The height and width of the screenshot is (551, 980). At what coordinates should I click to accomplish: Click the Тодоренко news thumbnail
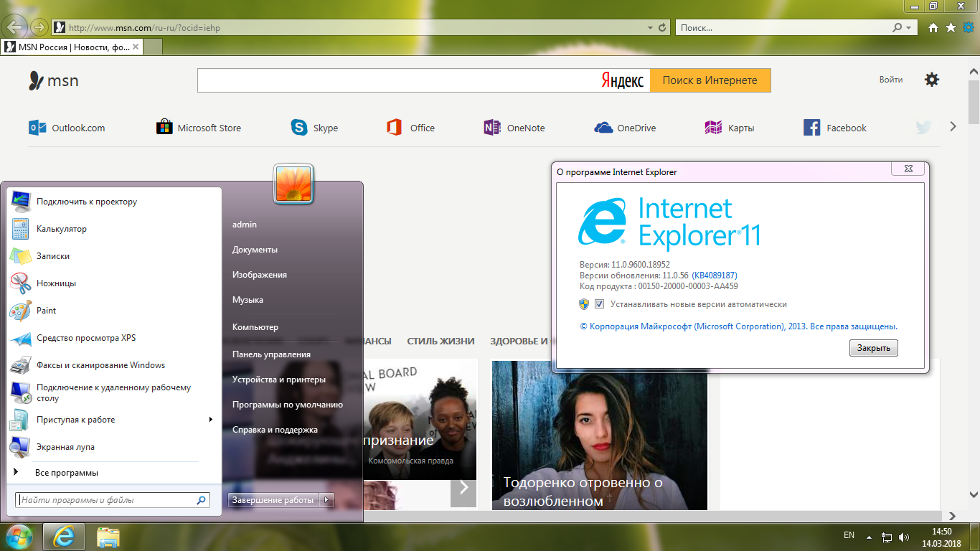pyautogui.click(x=599, y=435)
